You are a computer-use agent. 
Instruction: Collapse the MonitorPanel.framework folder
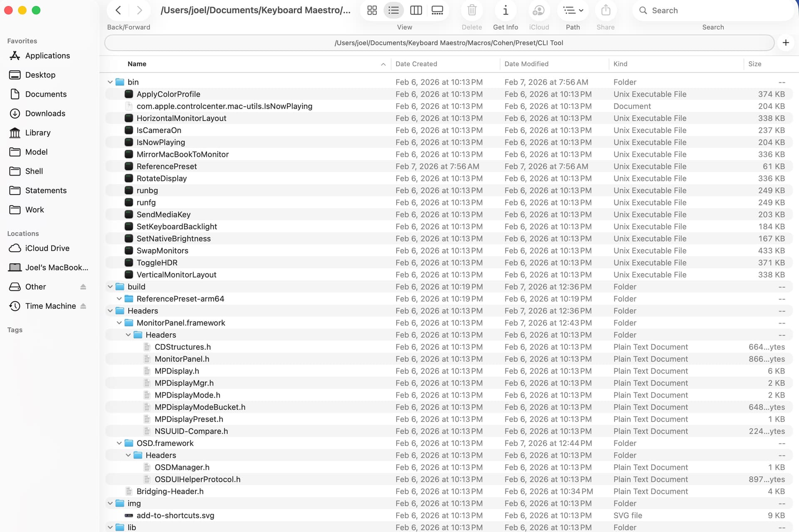pyautogui.click(x=119, y=323)
